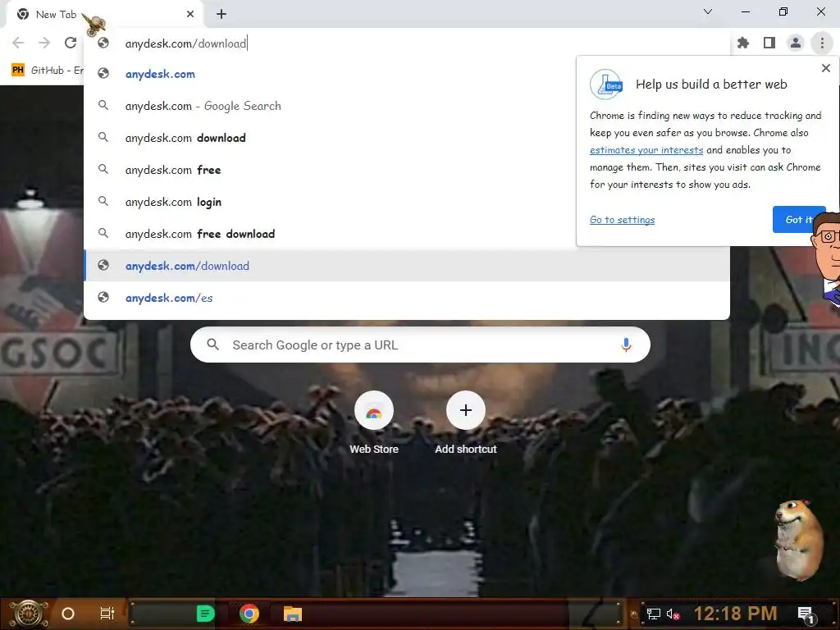Pick the 'anydesk.com login' suggestion
This screenshot has width=840, height=630.
407,202
